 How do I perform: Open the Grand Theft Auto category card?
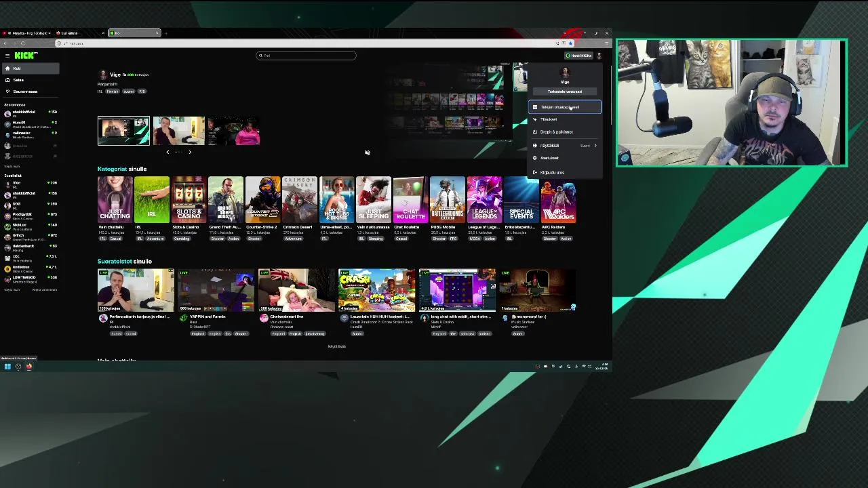pos(226,199)
